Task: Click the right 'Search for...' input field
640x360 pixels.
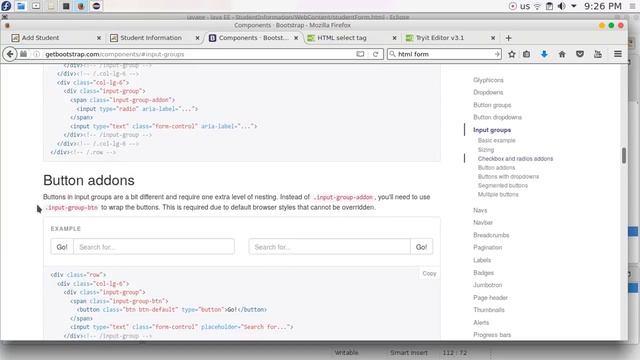Action: (329, 247)
